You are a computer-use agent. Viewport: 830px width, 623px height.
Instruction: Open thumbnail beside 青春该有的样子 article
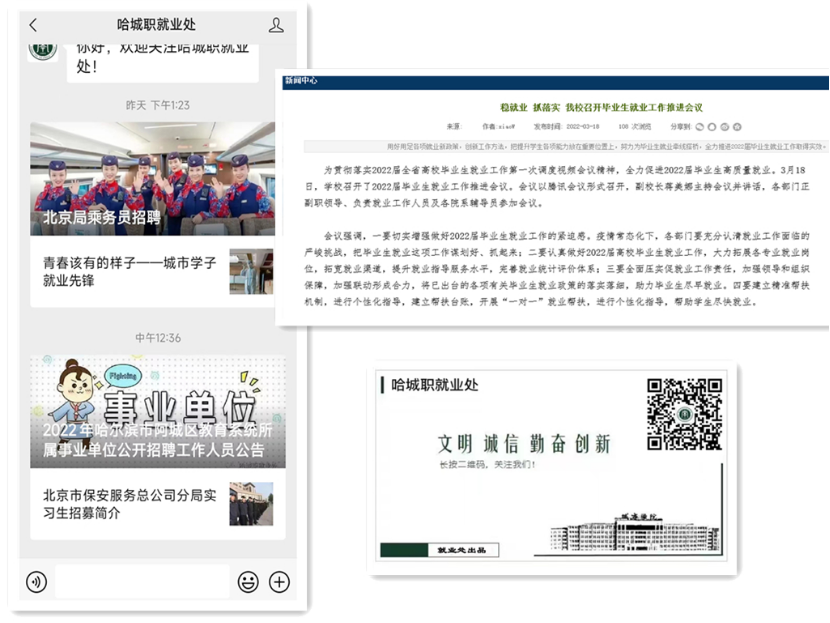(x=251, y=272)
